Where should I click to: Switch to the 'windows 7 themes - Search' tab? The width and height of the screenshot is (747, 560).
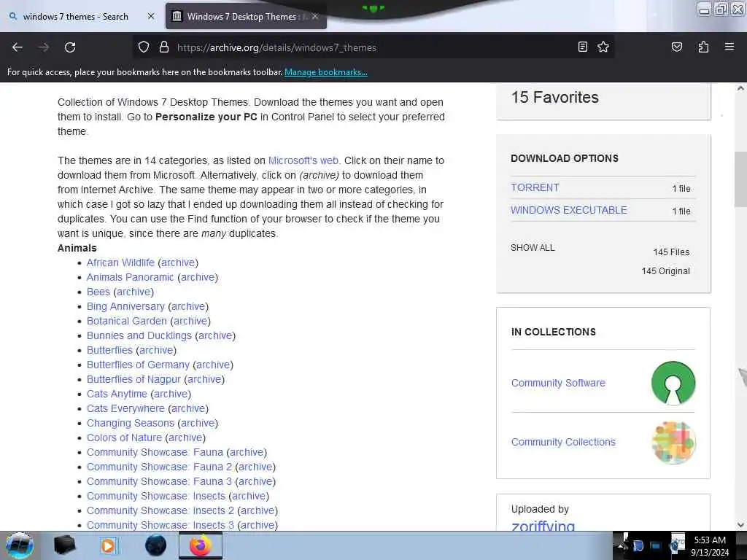pos(76,17)
